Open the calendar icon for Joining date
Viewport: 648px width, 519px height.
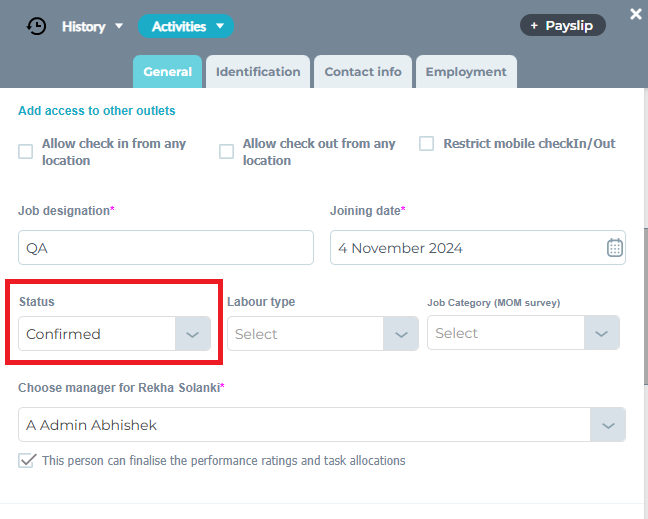pos(615,248)
